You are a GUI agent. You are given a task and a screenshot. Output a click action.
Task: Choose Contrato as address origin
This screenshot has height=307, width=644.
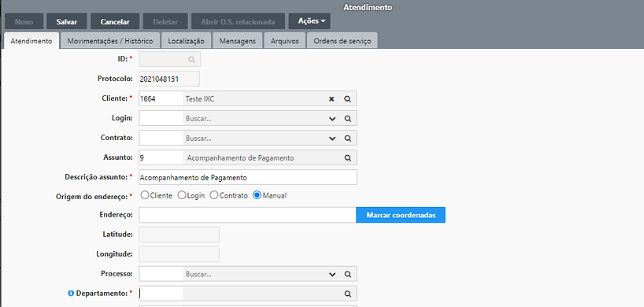213,195
